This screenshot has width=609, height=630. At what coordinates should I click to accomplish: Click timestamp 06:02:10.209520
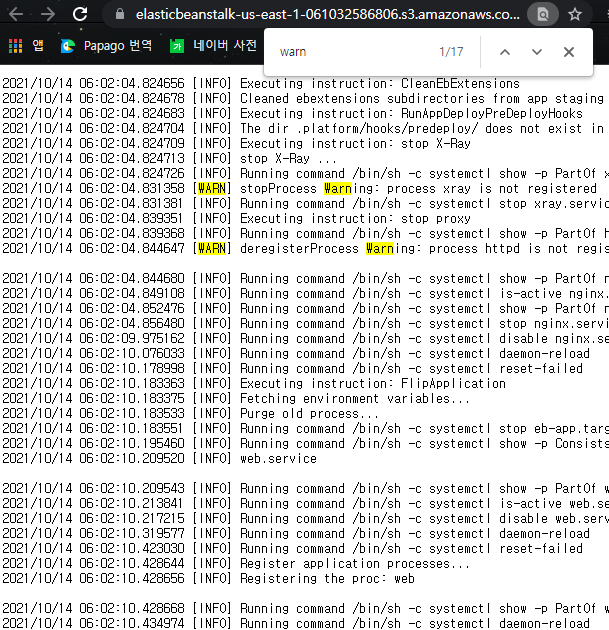(x=132, y=458)
